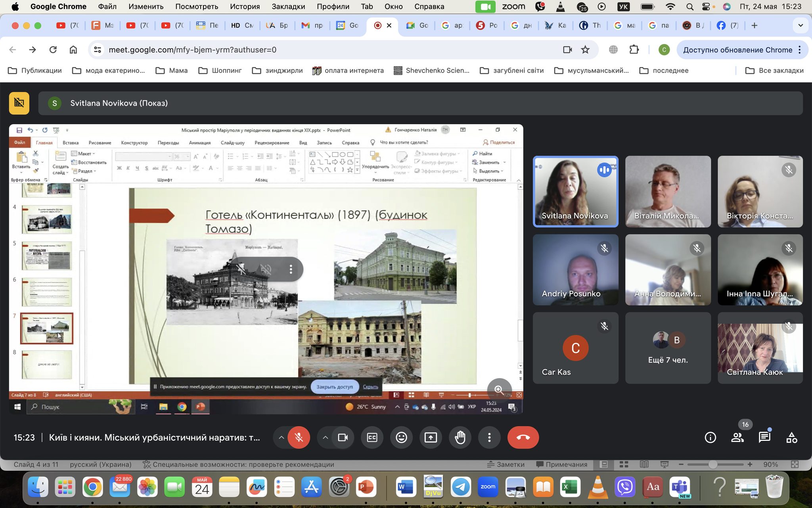The height and width of the screenshot is (508, 812).
Task: Expand audio settings arrow beside microphone
Action: point(281,437)
